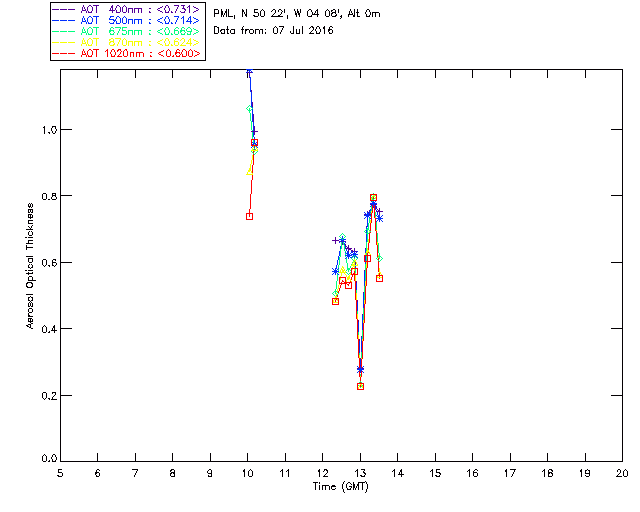Image resolution: width=640 pixels, height=512 pixels.
Task: Select the peak red square marker near 0.8
Action: 373,198
